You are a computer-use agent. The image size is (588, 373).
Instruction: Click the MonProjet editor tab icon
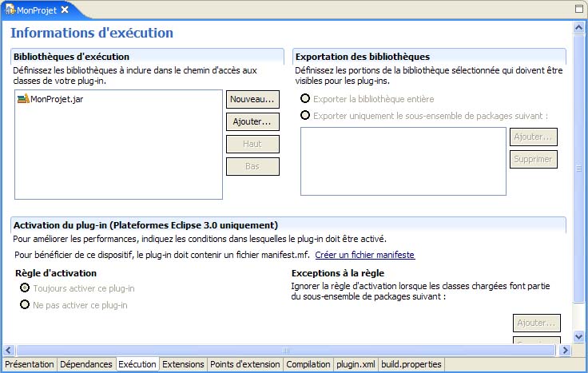(x=10, y=10)
